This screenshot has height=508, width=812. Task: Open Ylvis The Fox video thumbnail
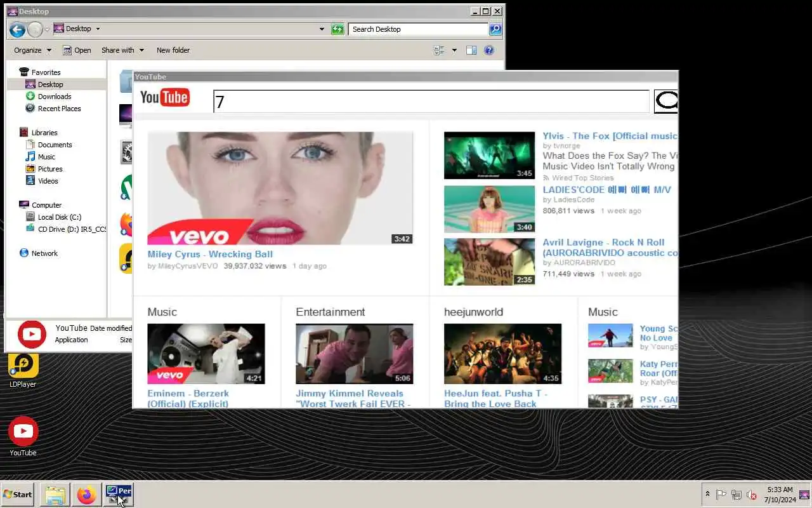click(x=489, y=155)
